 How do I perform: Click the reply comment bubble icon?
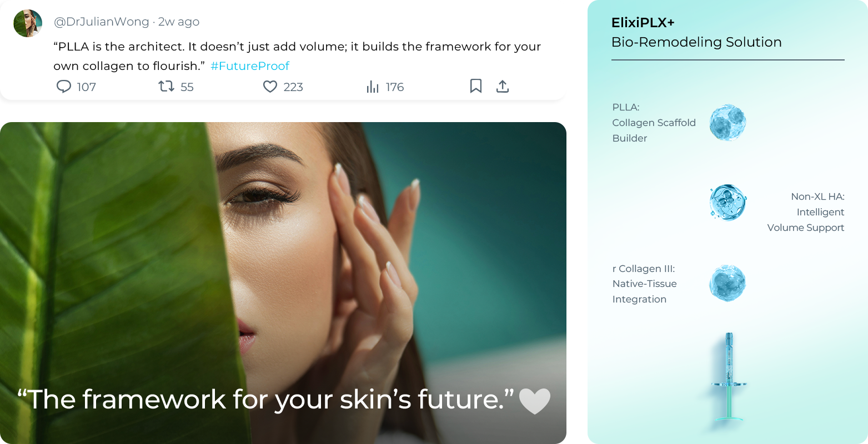point(64,87)
